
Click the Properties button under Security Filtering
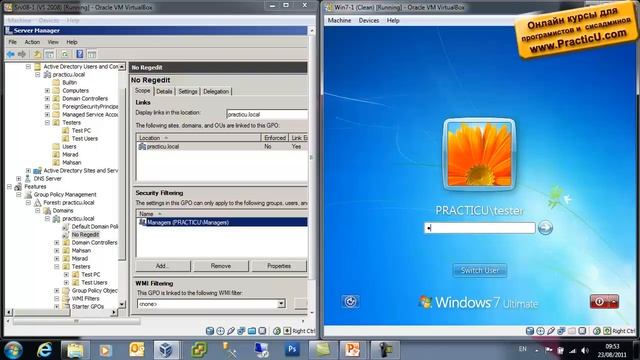(279, 266)
